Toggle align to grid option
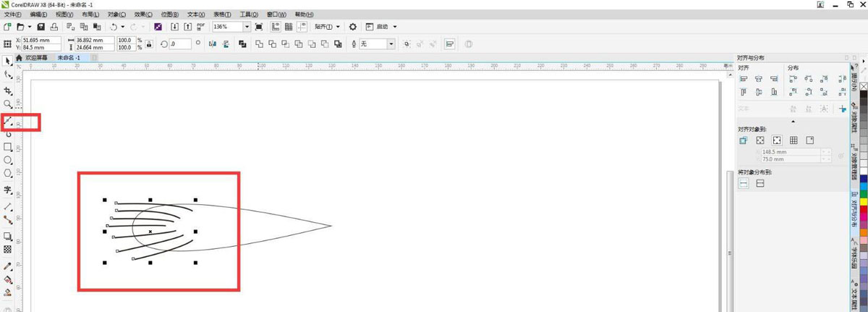The image size is (868, 312). click(793, 140)
